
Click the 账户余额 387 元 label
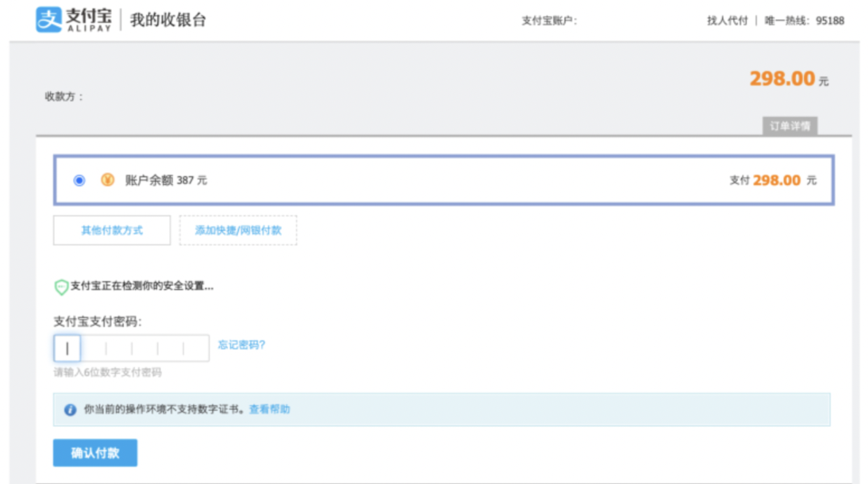166,181
